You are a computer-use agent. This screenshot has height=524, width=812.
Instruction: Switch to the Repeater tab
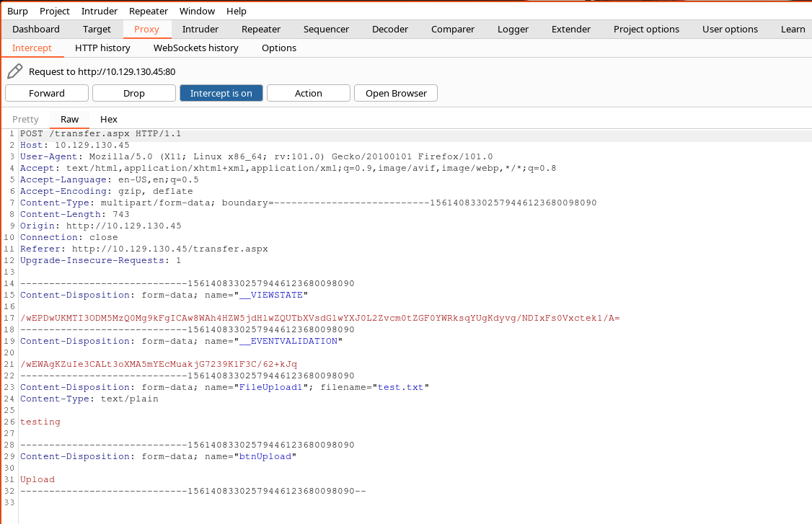[261, 29]
